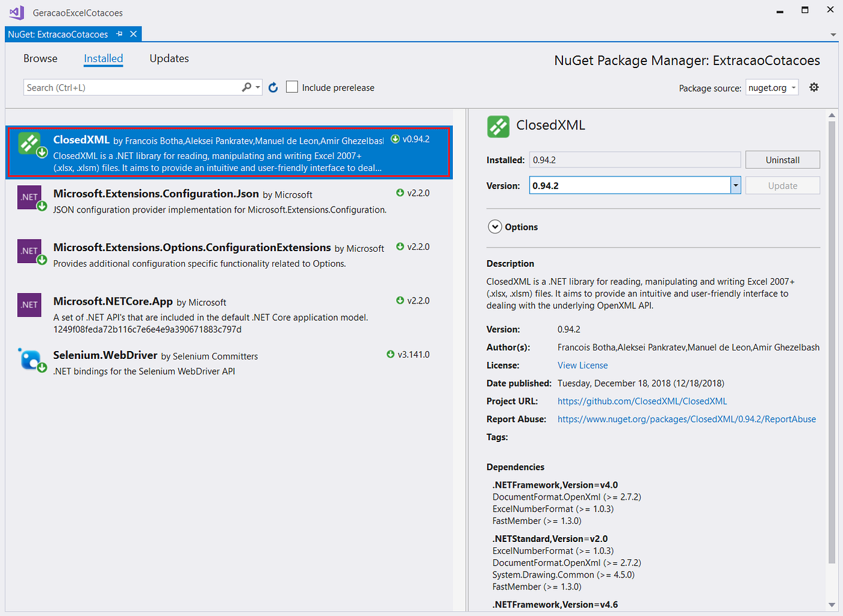The height and width of the screenshot is (616, 843).
Task: Uninstall the ClosedXML package
Action: point(782,160)
